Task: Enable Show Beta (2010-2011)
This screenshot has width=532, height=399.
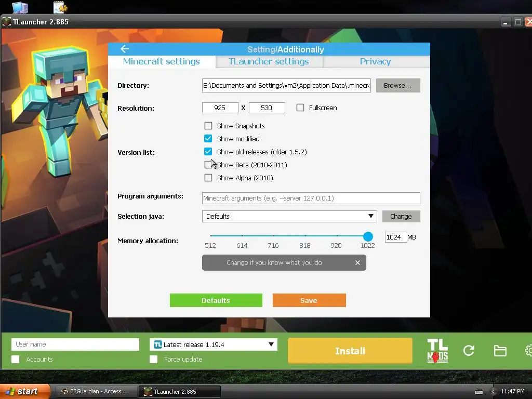Action: (x=208, y=165)
